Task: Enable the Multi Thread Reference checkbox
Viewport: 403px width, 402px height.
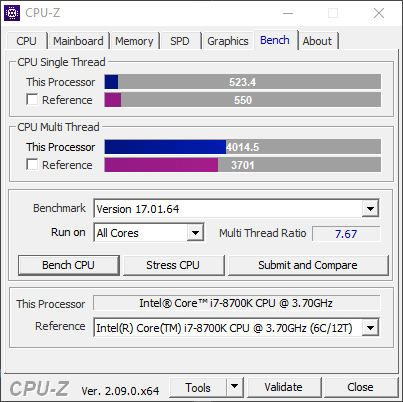Action: coord(32,164)
